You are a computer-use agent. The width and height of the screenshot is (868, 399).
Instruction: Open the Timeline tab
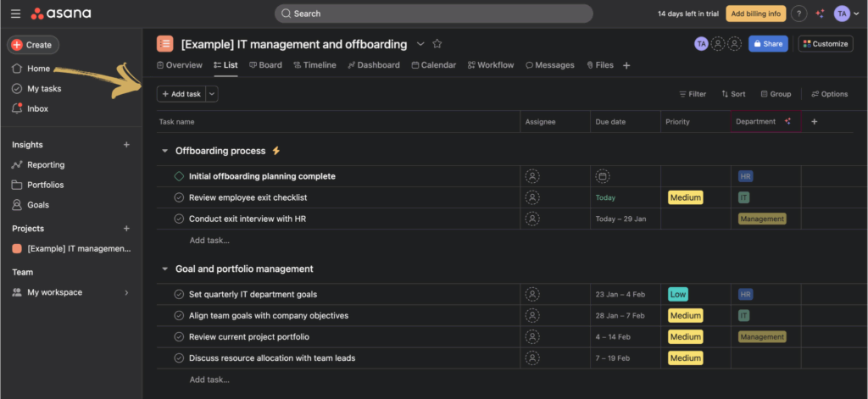[x=314, y=65]
